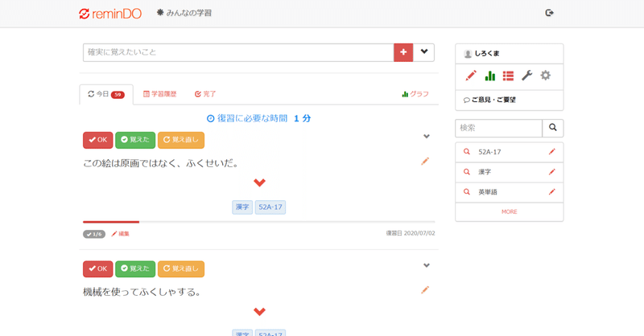The height and width of the screenshot is (336, 644).
Task: Focus the 検索 search field
Action: [498, 128]
